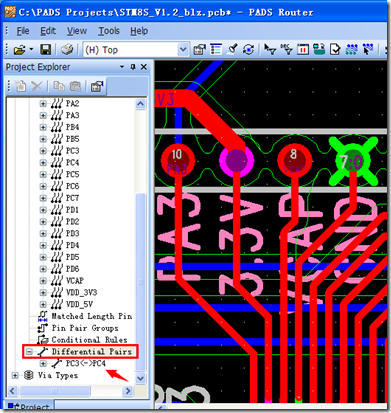The width and height of the screenshot is (391, 413).
Task: Open the dropdown arrow beside Open icon
Action: click(31, 49)
